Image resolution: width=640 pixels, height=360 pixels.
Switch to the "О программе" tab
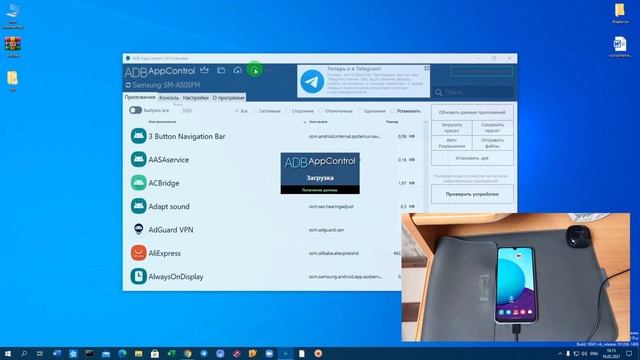click(x=229, y=98)
